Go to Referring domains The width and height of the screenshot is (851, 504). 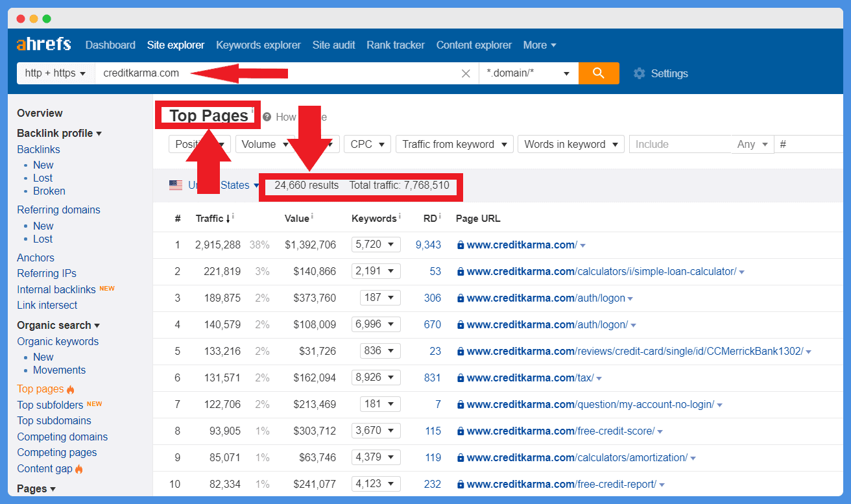click(58, 210)
